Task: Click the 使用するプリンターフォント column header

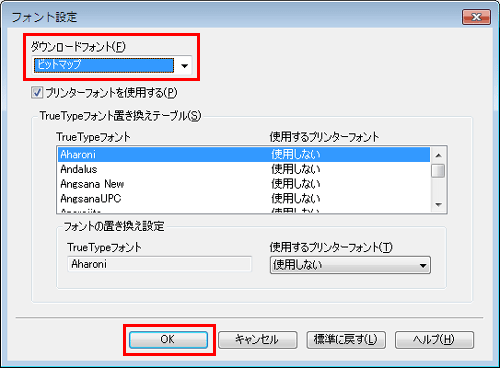Action: [324, 137]
